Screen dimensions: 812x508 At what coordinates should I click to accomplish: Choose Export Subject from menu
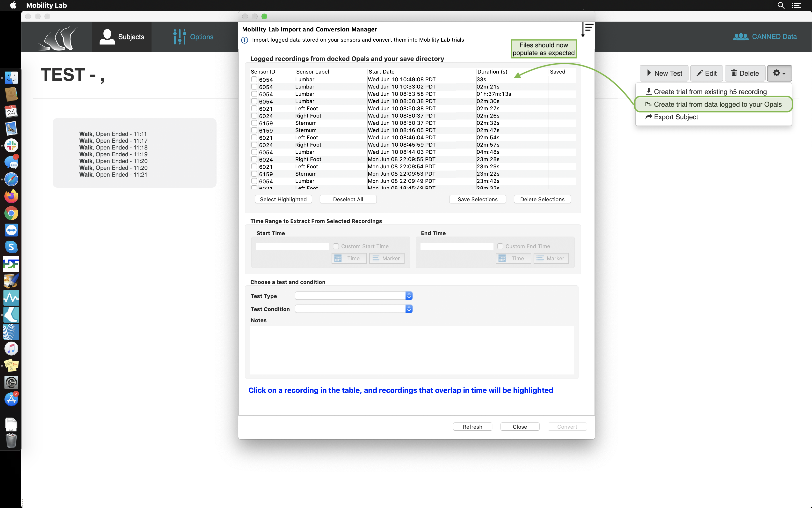[x=671, y=117]
